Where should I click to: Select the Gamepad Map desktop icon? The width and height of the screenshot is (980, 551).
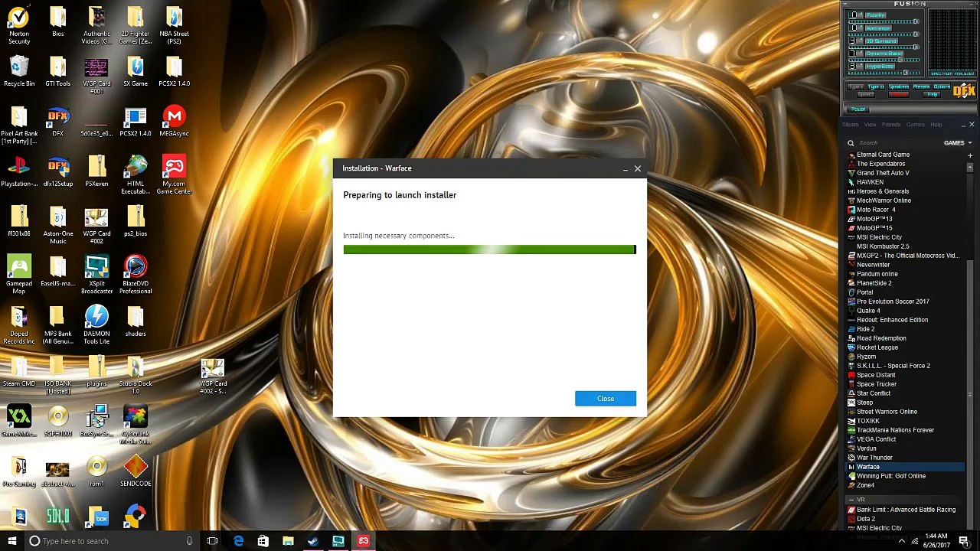19,275
